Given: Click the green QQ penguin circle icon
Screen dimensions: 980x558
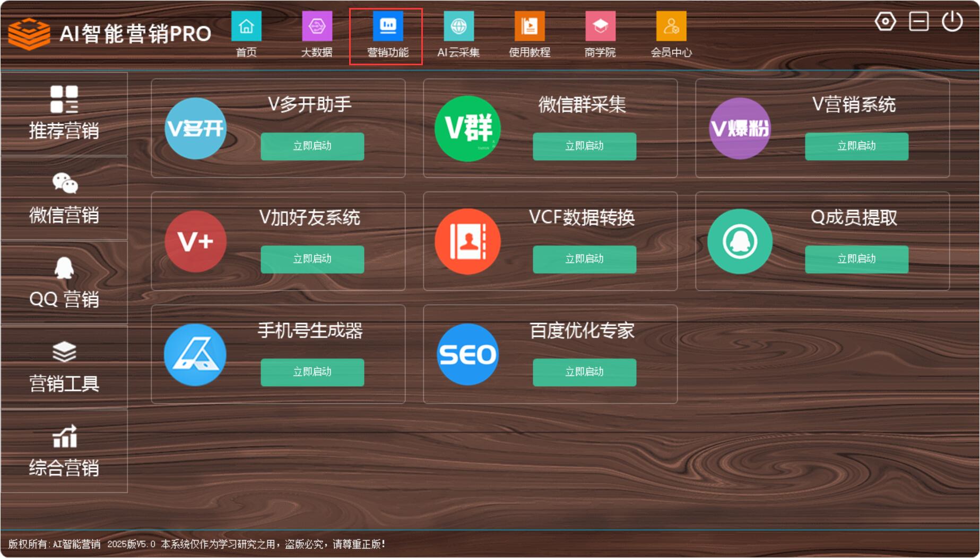Looking at the screenshot, I should click(740, 241).
